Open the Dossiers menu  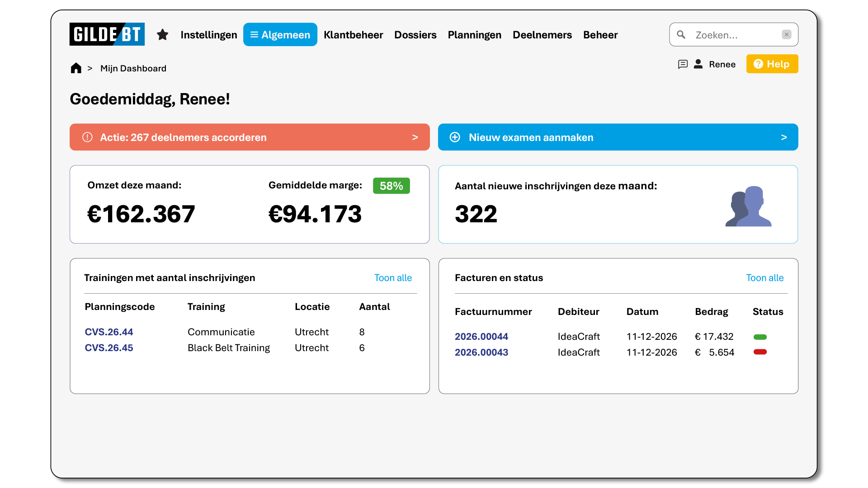click(x=415, y=35)
